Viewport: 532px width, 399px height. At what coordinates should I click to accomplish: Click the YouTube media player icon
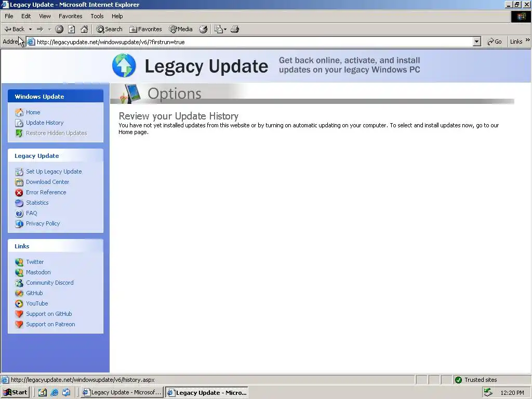(19, 303)
